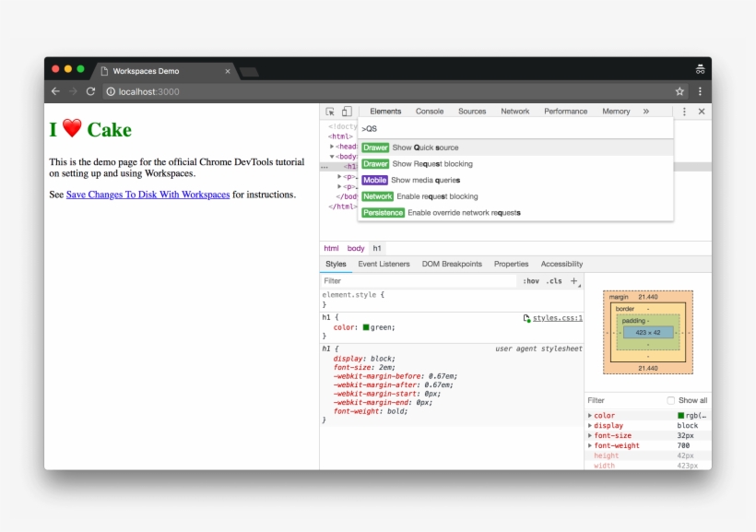Choose Show Quick source command
Screen dimensions: 756x532
(x=515, y=148)
